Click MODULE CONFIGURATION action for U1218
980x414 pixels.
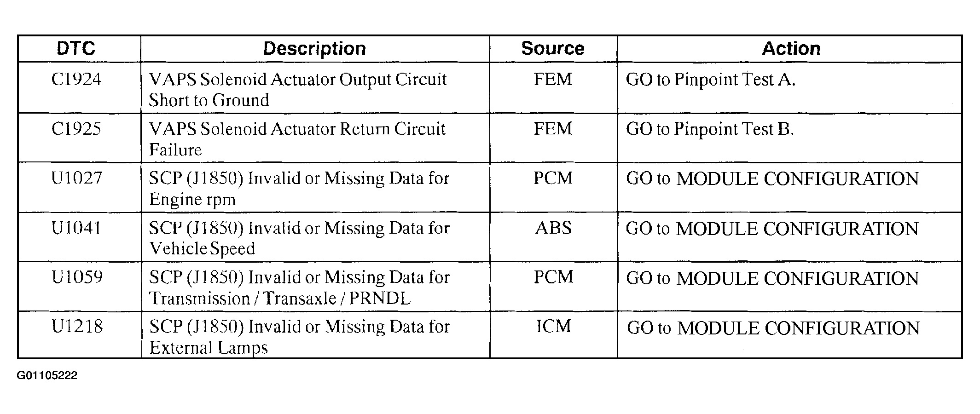point(773,328)
